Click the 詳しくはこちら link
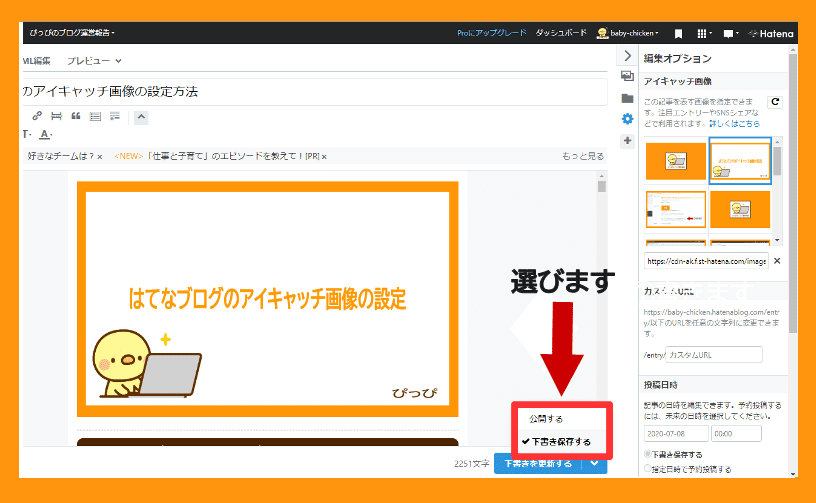The width and height of the screenshot is (816, 503). point(734,124)
